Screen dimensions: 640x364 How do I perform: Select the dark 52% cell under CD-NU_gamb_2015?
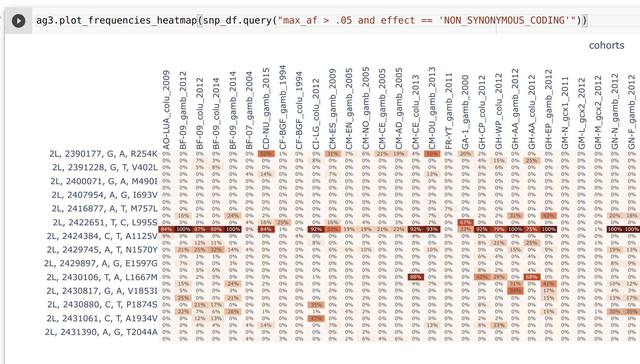(x=266, y=153)
